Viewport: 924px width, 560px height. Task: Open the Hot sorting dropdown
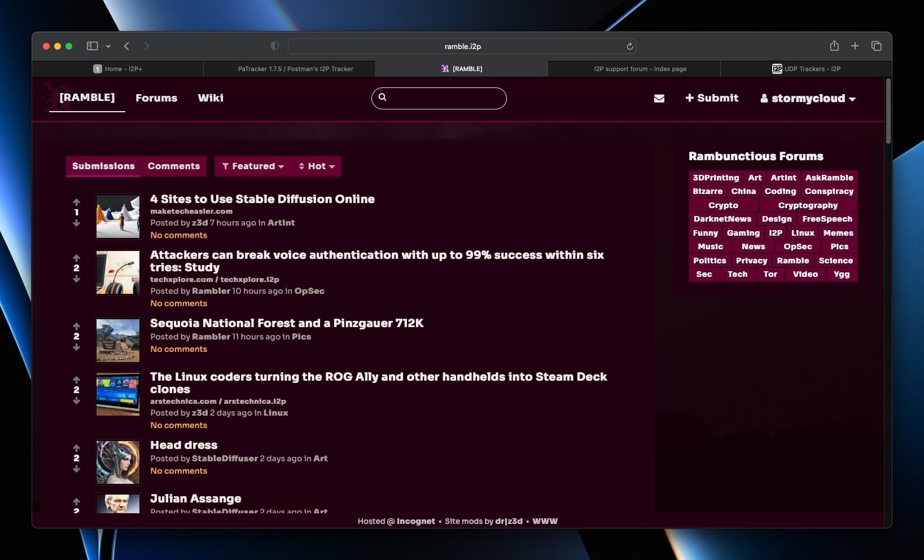317,166
